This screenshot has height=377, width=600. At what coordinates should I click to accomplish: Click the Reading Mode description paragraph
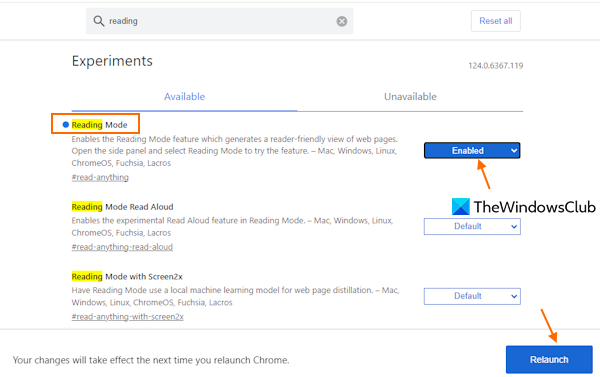point(235,151)
